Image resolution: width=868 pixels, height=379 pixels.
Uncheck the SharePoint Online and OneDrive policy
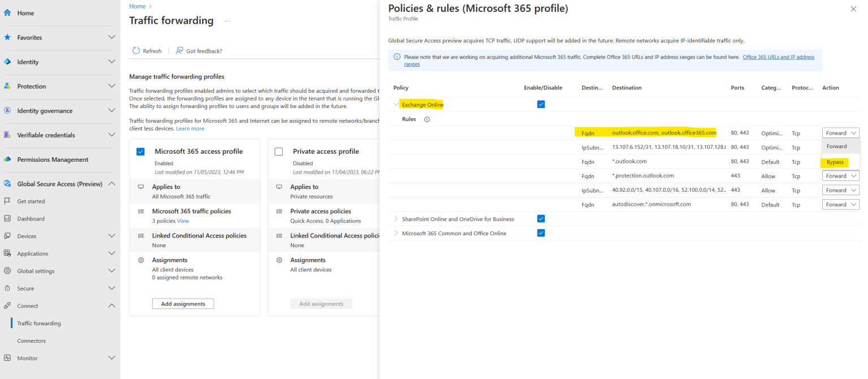(x=541, y=219)
